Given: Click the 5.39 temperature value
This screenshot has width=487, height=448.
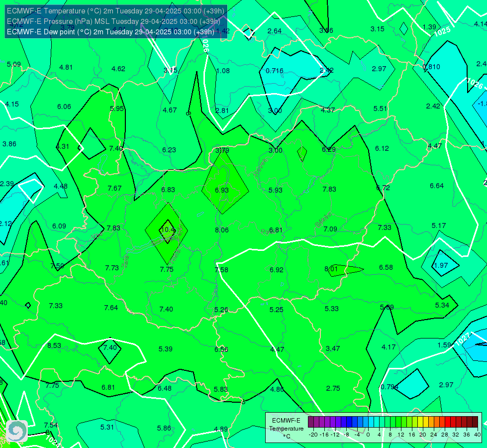Looking at the screenshot, I should click(x=166, y=349).
